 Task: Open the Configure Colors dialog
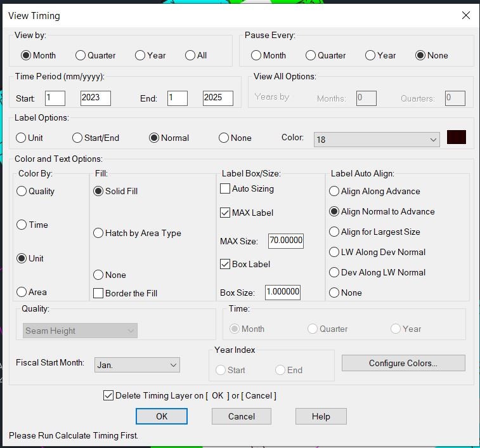pyautogui.click(x=403, y=363)
